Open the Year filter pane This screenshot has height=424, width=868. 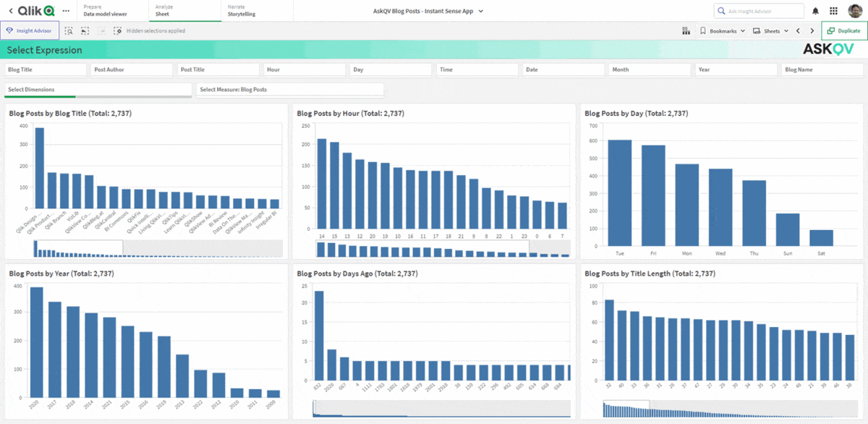click(736, 69)
